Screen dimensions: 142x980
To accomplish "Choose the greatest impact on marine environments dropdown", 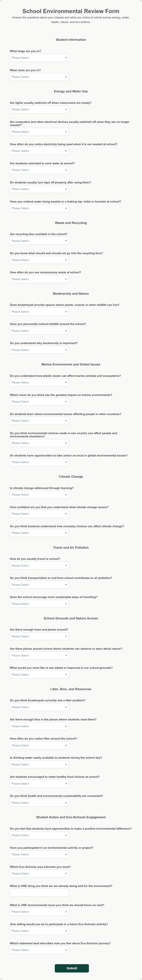I will (x=39, y=402).
